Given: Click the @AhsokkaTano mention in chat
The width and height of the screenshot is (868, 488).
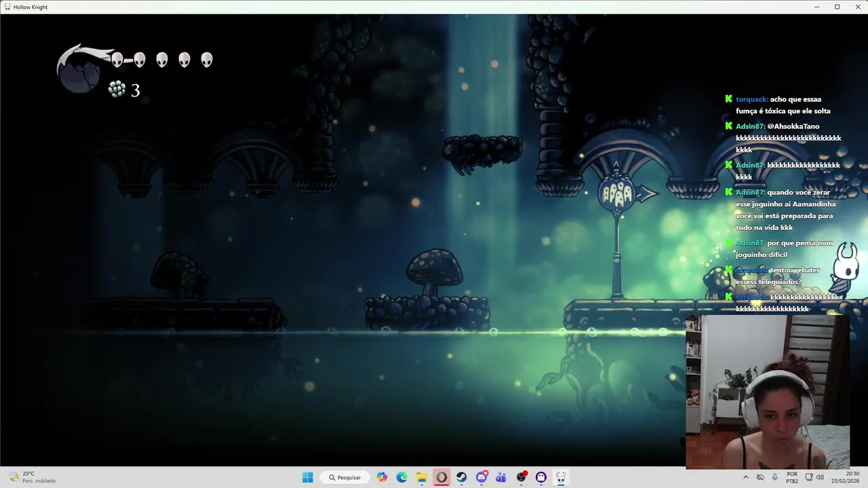Looking at the screenshot, I should [793, 126].
